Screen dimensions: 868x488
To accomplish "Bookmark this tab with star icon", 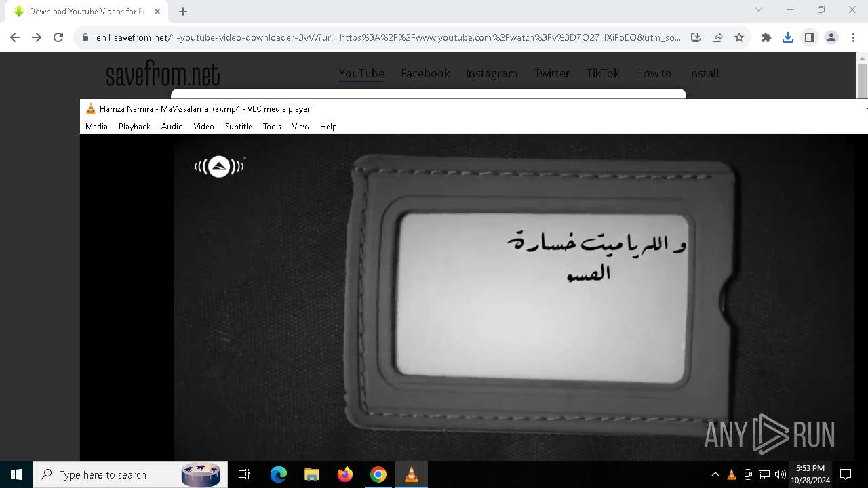I will tap(739, 38).
